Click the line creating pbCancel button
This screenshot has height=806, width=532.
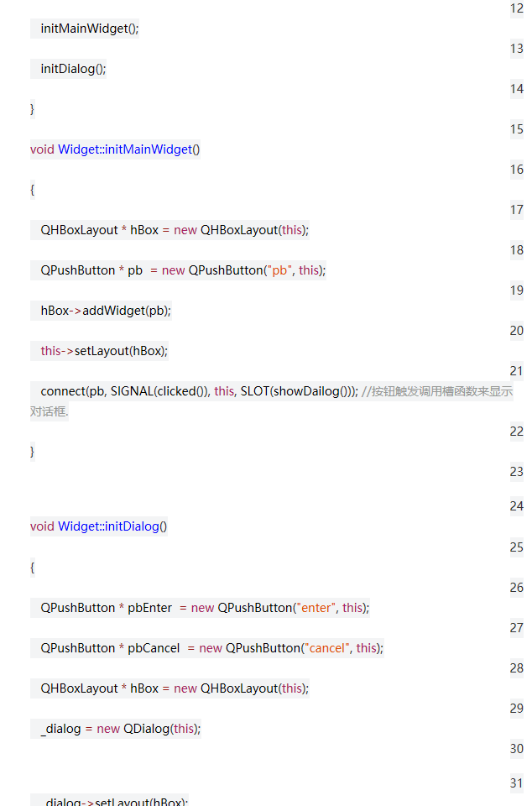pos(212,648)
